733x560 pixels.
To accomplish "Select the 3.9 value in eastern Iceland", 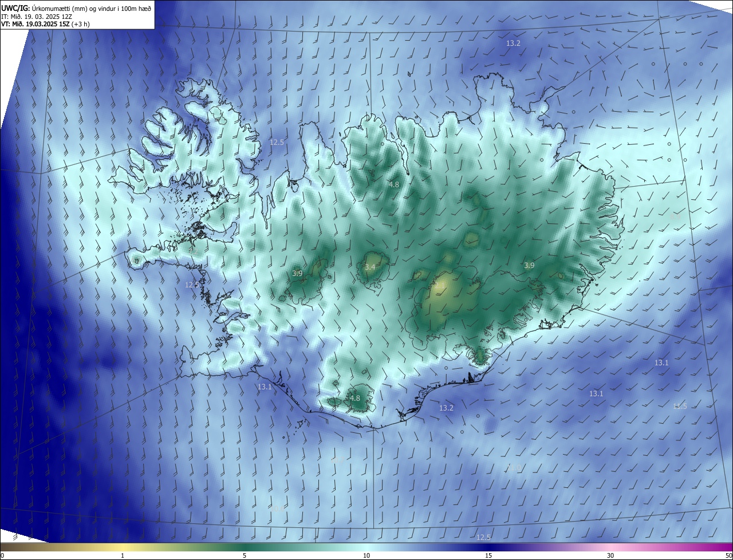I will tap(529, 266).
